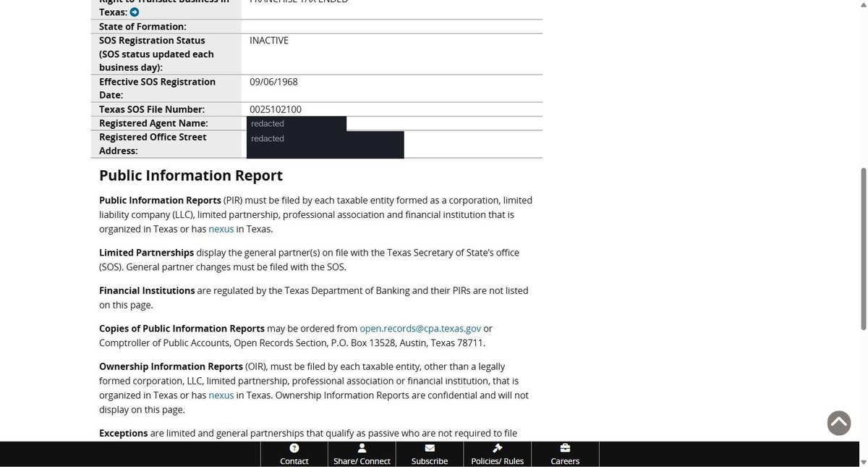Click the bold Limited Partnerships text
The height and width of the screenshot is (467, 868).
(146, 253)
